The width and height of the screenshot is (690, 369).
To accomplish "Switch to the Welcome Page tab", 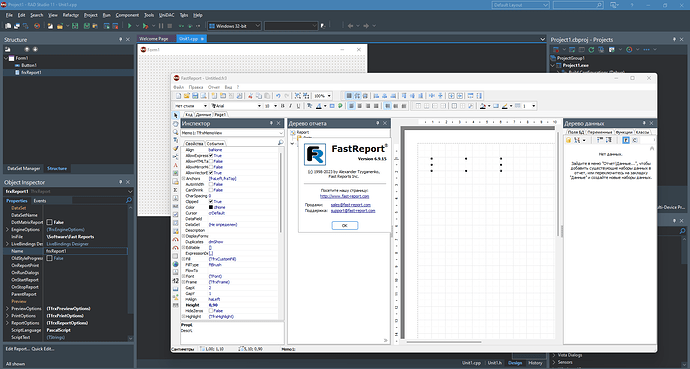I will point(154,39).
